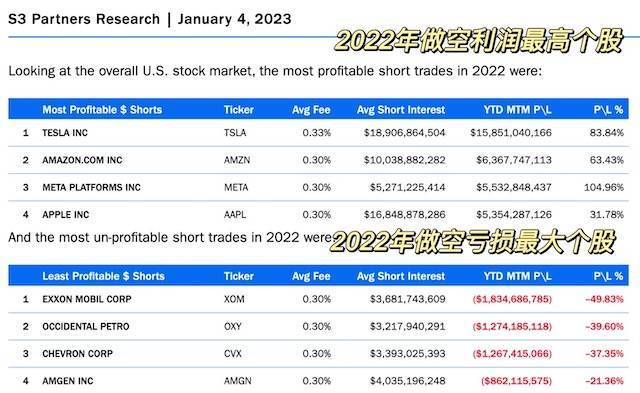640x393 pixels.
Task: Click the upper Avg Short Interest header
Action: pyautogui.click(x=401, y=110)
